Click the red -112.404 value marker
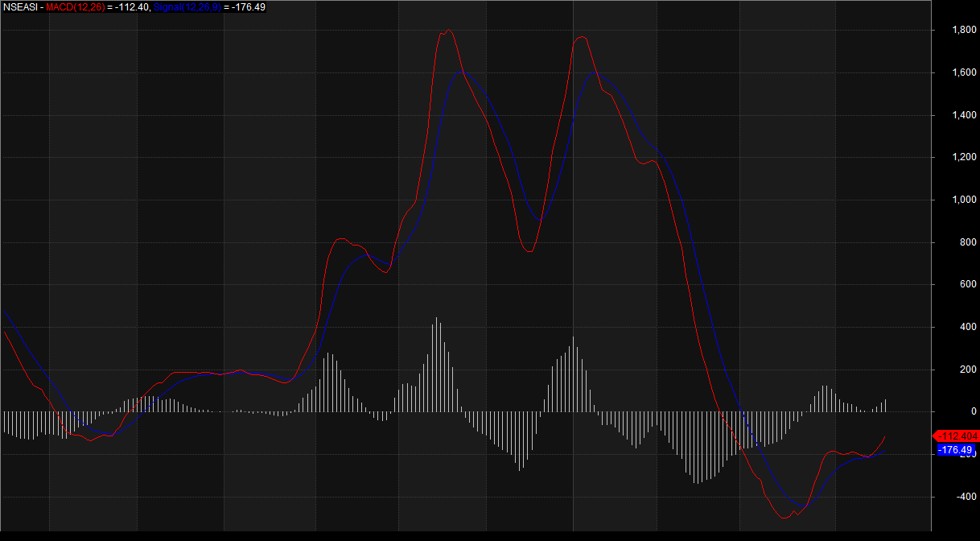Screen dimensions: 980x541 [x=954, y=436]
